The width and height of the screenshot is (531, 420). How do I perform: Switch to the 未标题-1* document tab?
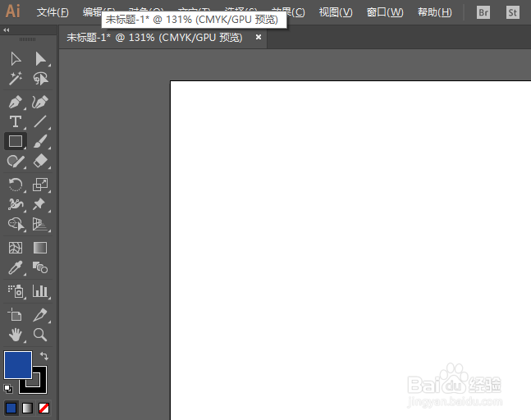click(154, 37)
